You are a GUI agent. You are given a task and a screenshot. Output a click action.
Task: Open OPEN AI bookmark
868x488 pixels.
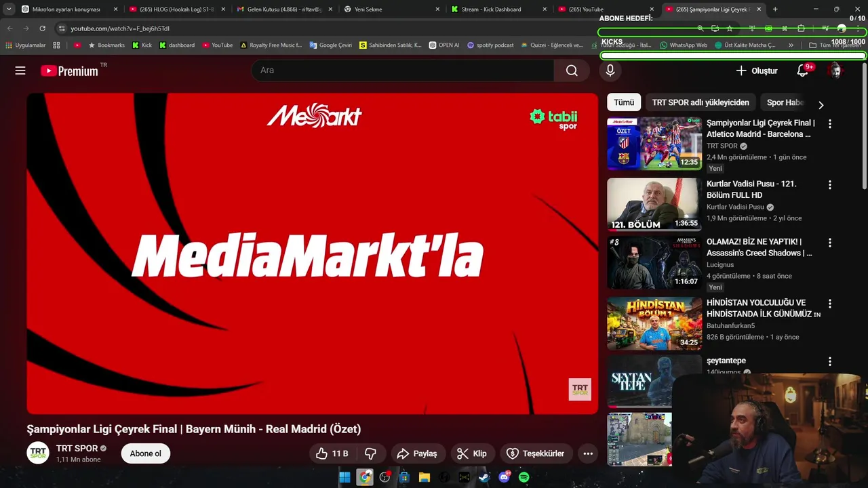444,45
